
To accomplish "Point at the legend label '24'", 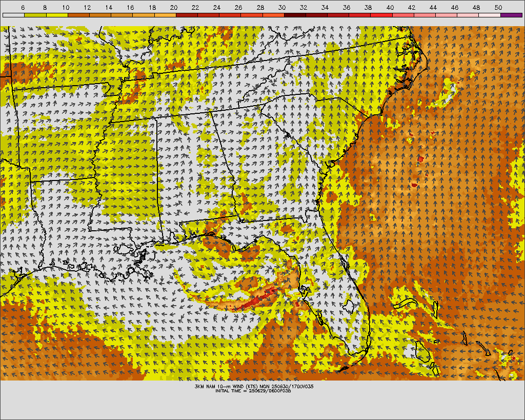I will [x=217, y=7].
